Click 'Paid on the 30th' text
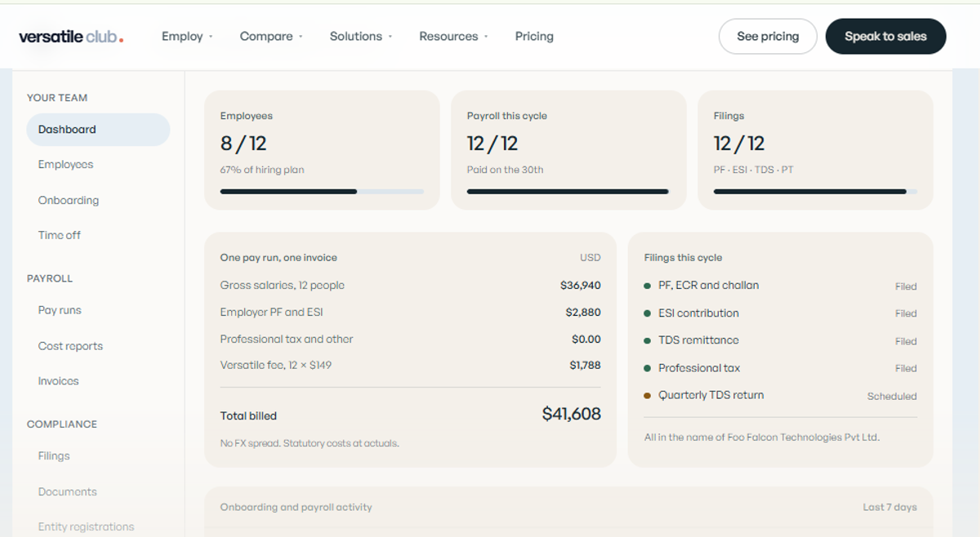The width and height of the screenshot is (980, 537). click(x=505, y=171)
